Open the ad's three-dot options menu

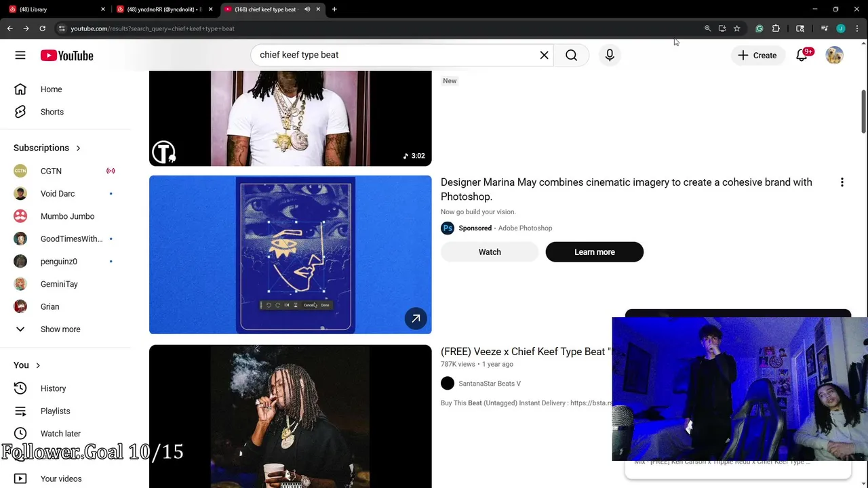[842, 182]
